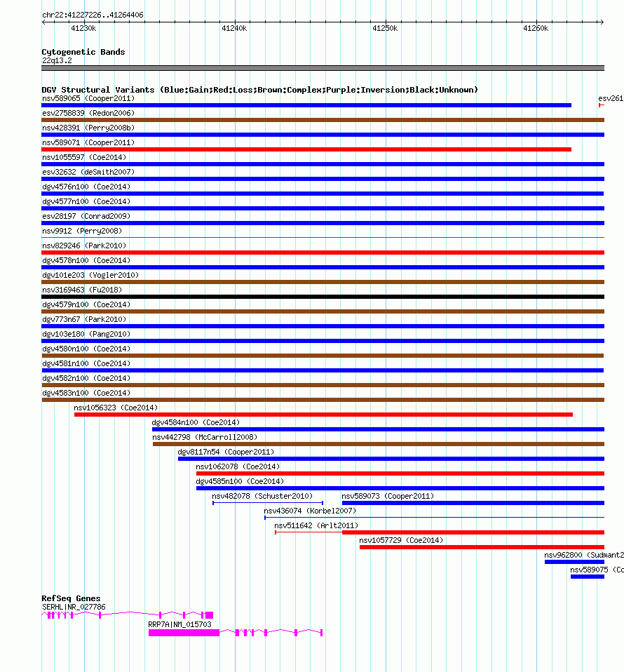
Task: Click dgv4584n100 (Coe2014) label
Action: [x=196, y=422]
